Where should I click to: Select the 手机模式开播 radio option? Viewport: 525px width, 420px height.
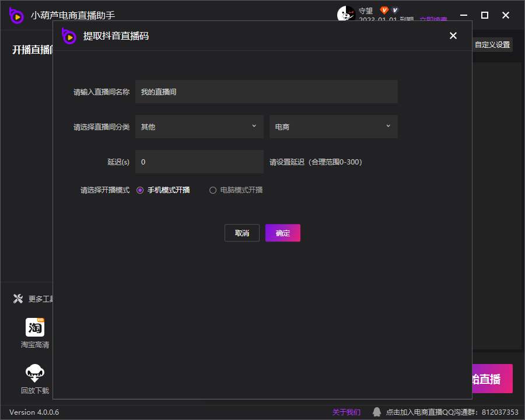(140, 190)
